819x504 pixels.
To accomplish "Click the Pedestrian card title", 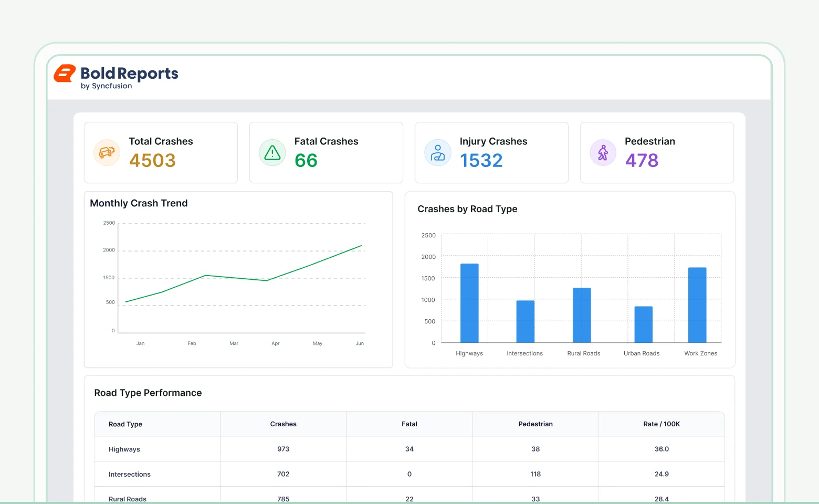I will [x=650, y=141].
